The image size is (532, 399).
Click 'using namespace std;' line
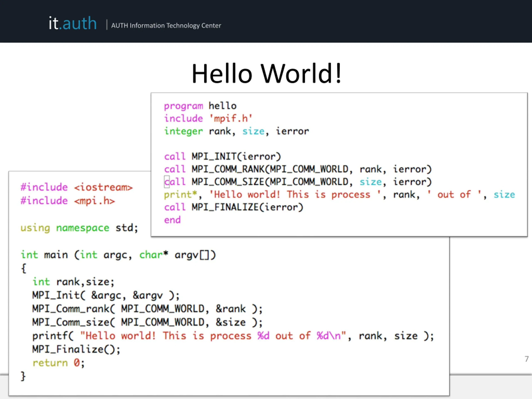(79, 228)
